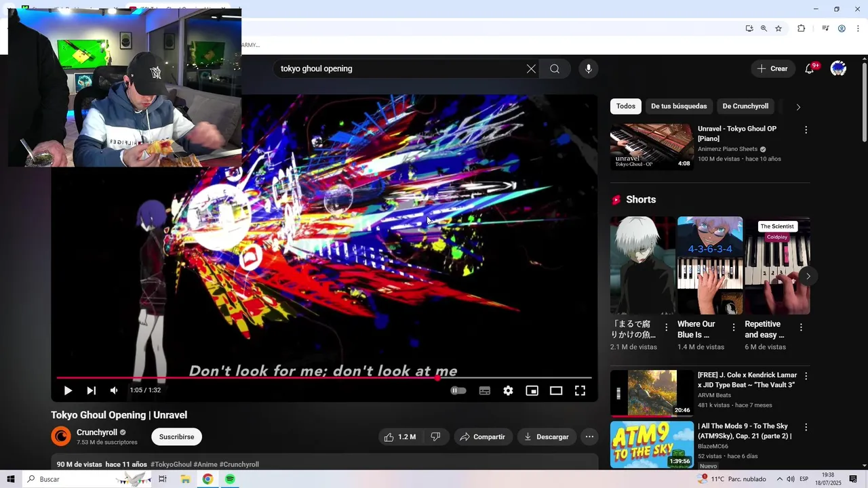868x488 pixels.
Task: Open options for 'まるで腐りかけの魚' short
Action: click(x=666, y=327)
